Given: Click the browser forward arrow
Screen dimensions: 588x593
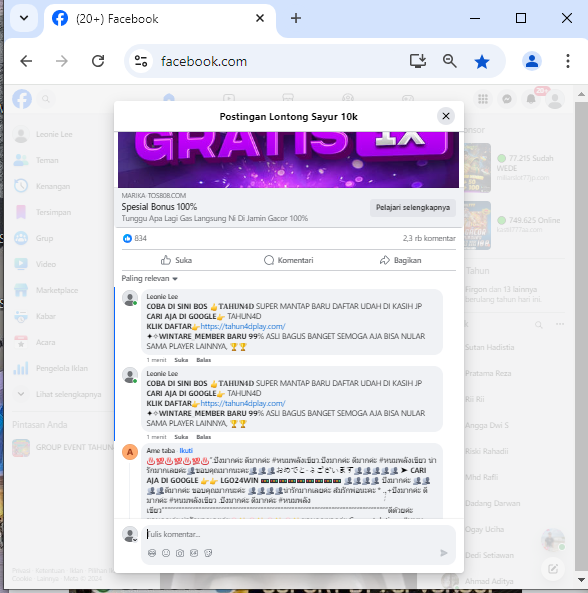Looking at the screenshot, I should pyautogui.click(x=62, y=61).
